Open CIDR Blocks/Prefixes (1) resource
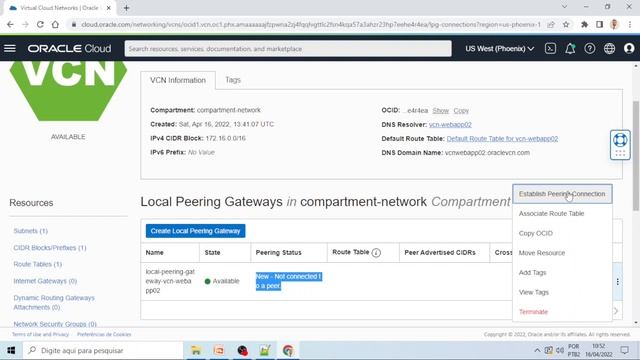640x360 pixels. [x=50, y=248]
